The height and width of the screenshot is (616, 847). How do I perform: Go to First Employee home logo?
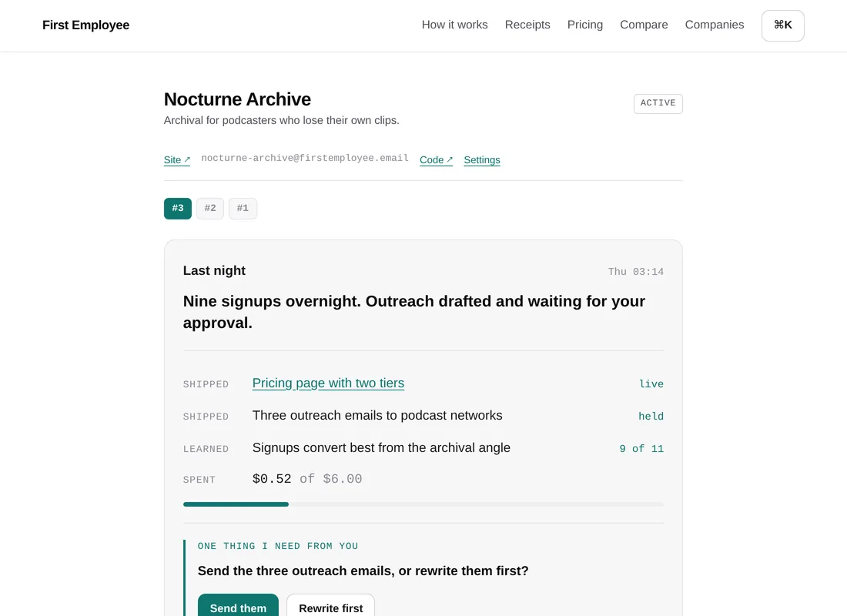point(86,25)
